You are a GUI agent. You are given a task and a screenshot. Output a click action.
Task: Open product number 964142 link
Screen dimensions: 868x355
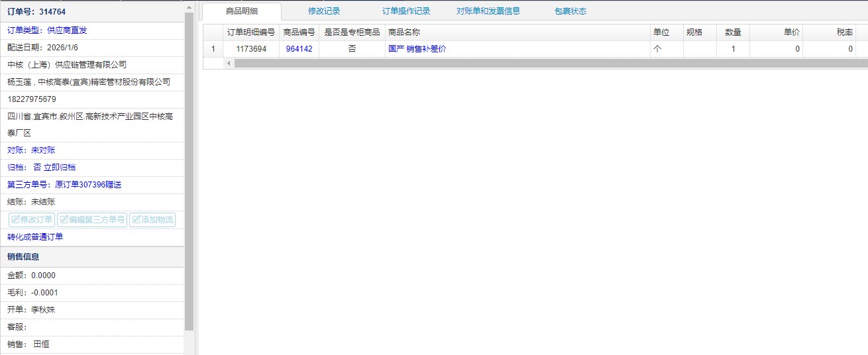[x=299, y=49]
